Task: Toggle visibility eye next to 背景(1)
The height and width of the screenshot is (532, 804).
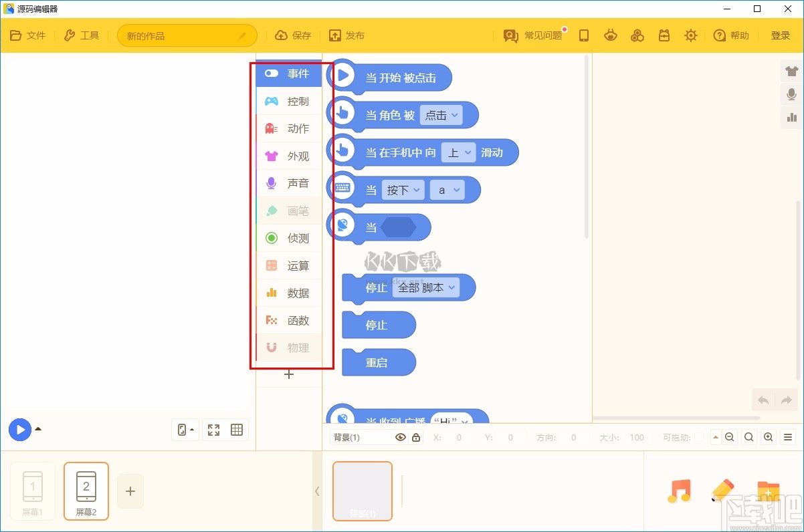Action: click(401, 437)
